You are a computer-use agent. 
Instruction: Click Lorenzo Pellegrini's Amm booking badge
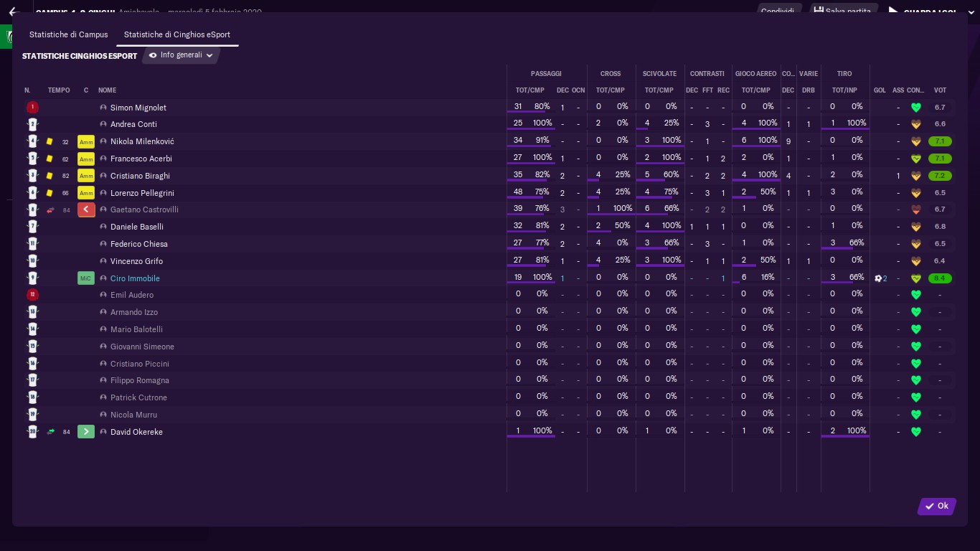[x=86, y=193]
